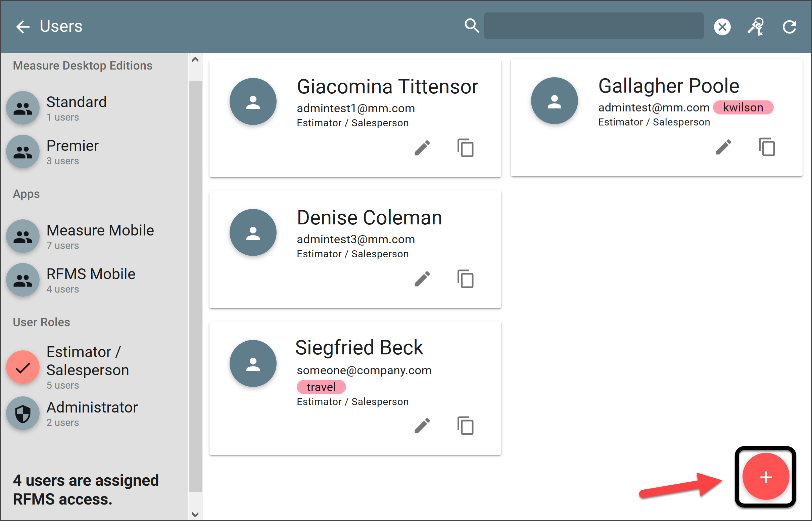Clear the search with X icon
This screenshot has height=521, width=812.
pyautogui.click(x=722, y=27)
